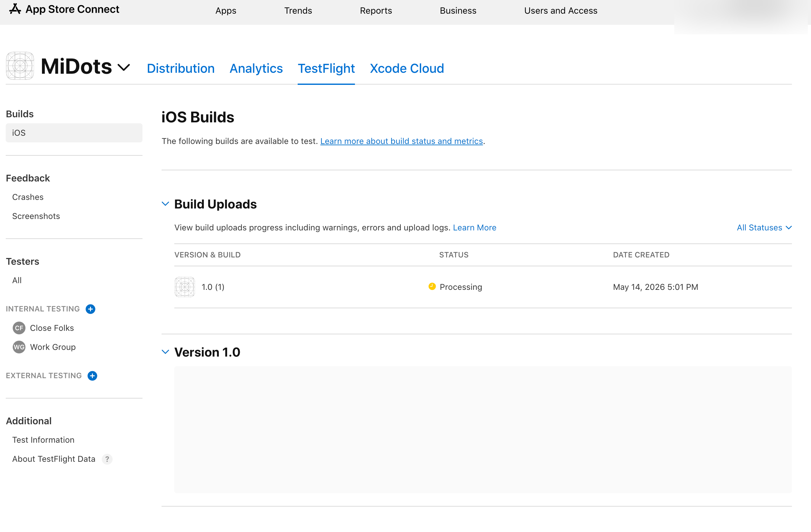Add an internal testing group
Screen dimensions: 811x532
[x=90, y=309]
